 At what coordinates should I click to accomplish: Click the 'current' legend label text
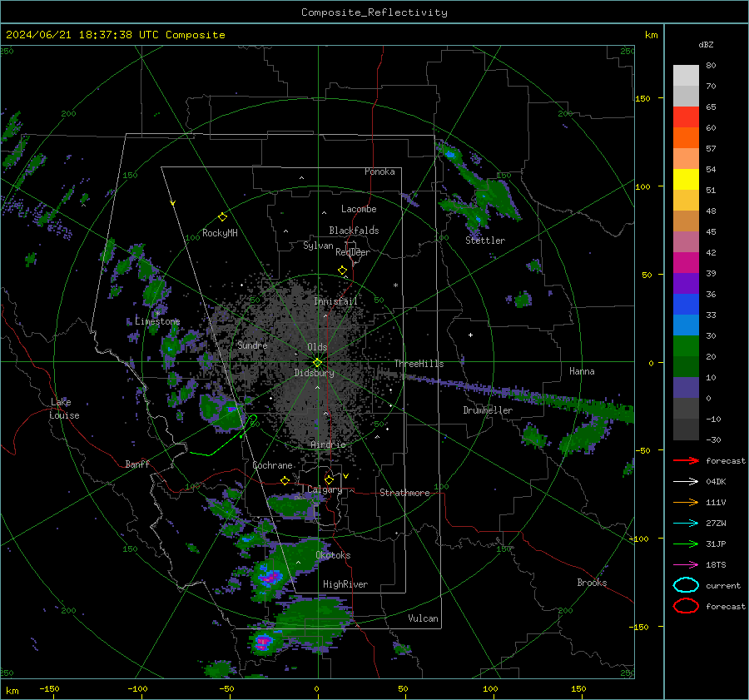[723, 585]
